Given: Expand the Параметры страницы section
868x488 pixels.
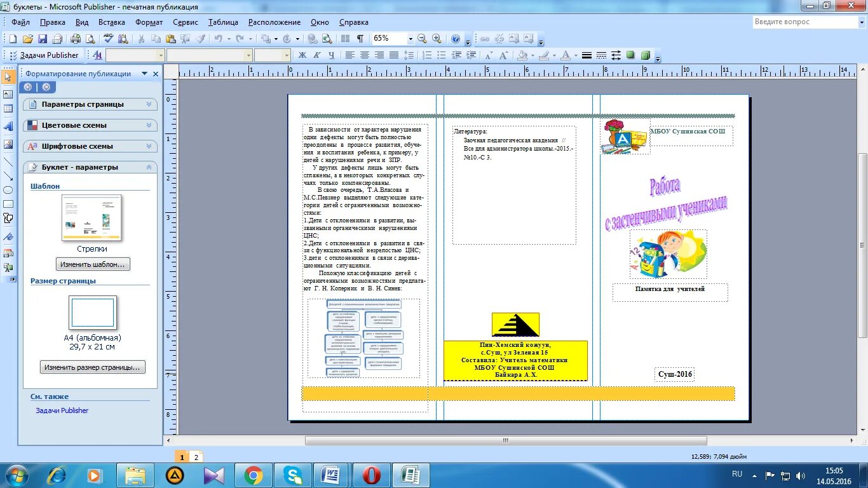Looking at the screenshot, I should point(90,104).
